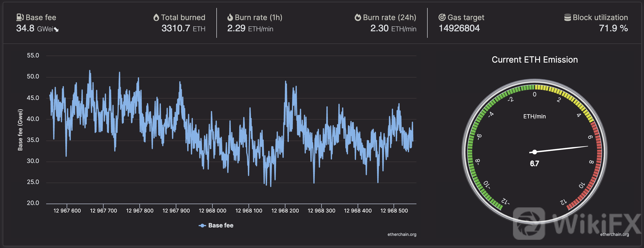Viewport: 644px width, 248px height.
Task: Click the 71.9 % block utilization value
Action: pos(613,28)
